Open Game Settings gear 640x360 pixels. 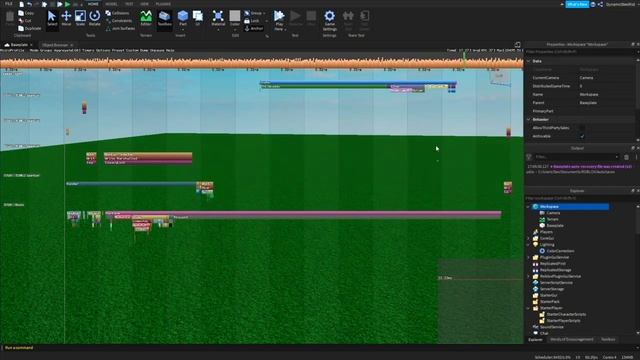[x=329, y=20]
